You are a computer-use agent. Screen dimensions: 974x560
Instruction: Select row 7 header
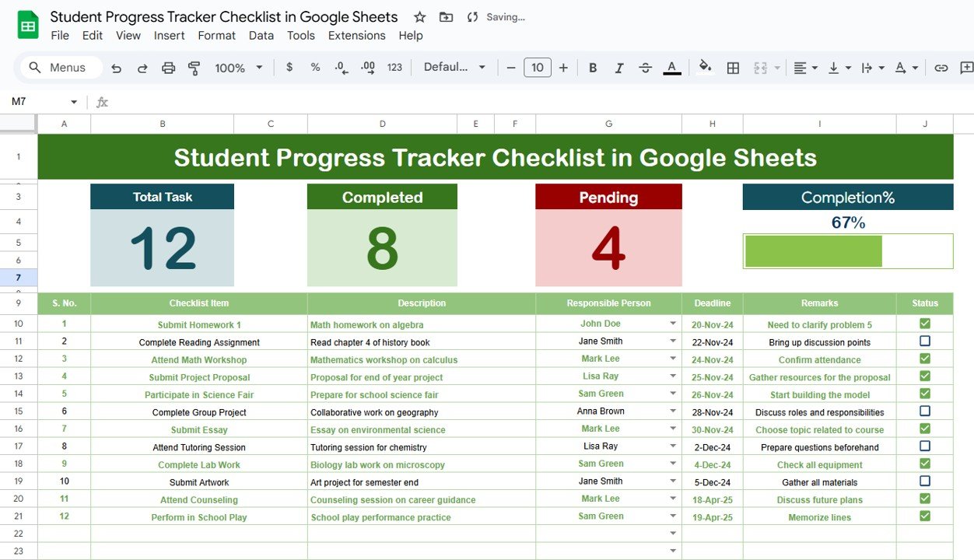point(18,278)
